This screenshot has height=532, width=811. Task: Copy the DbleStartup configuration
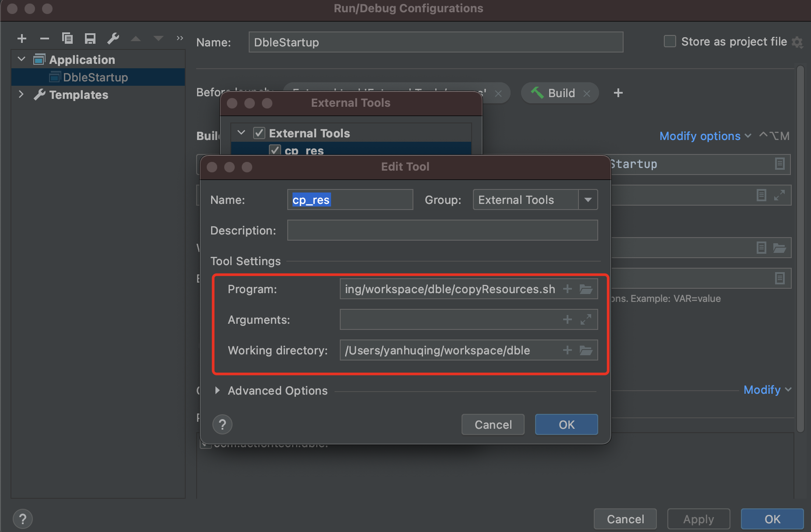click(67, 38)
